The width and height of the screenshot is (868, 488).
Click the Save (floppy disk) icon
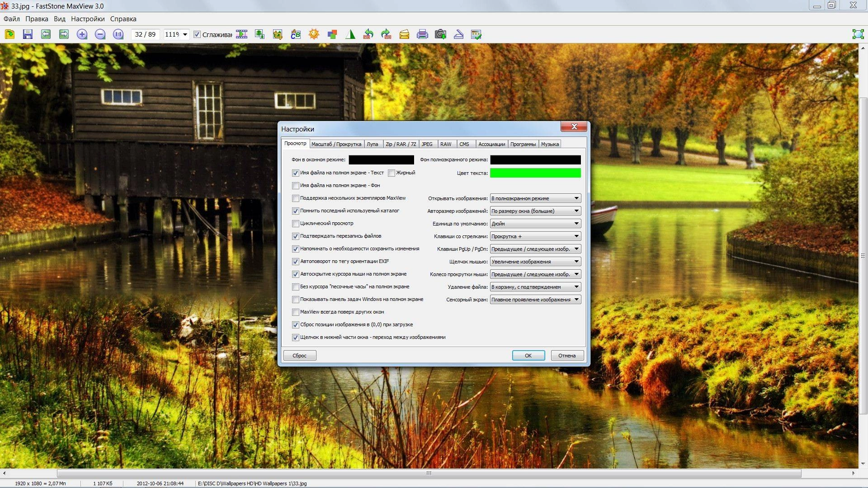[28, 34]
